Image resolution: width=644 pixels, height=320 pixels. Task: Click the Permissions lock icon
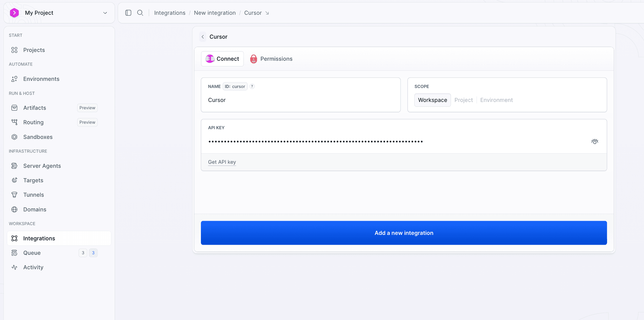click(254, 59)
